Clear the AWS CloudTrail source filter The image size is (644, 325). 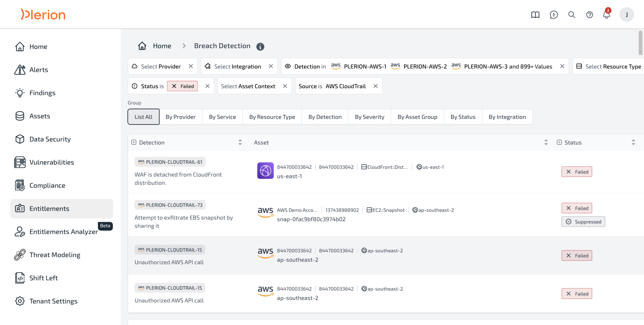click(x=375, y=86)
